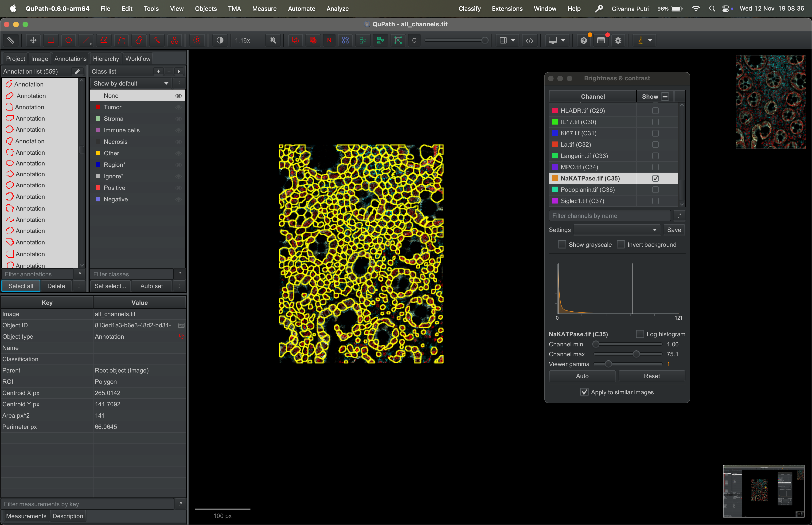Expand the Settings combo box
The image size is (812, 525).
tap(617, 230)
